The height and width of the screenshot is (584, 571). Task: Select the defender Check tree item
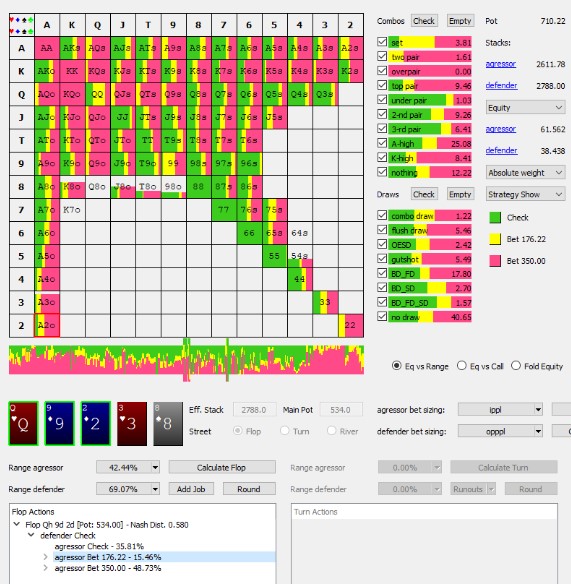pos(68,536)
